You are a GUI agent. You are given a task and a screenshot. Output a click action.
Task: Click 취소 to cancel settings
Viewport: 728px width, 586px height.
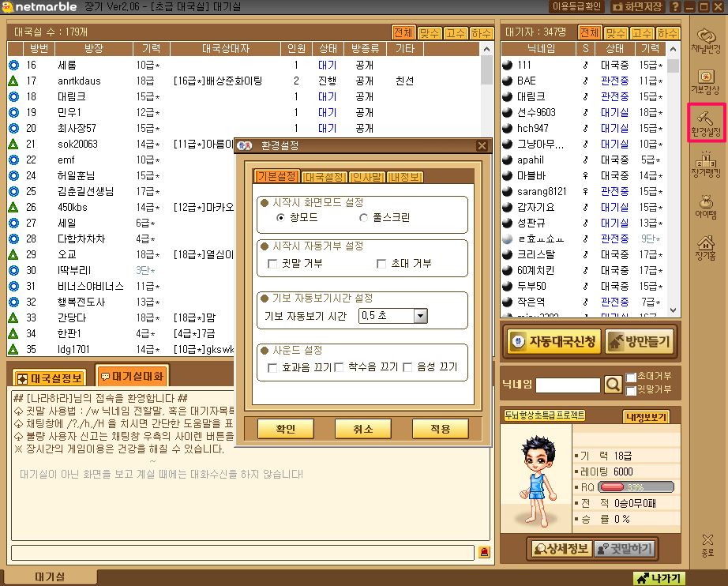coord(363,429)
